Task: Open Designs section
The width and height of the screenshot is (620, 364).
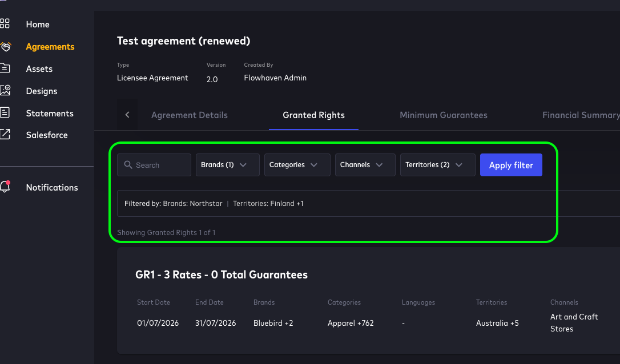Action: (42, 91)
